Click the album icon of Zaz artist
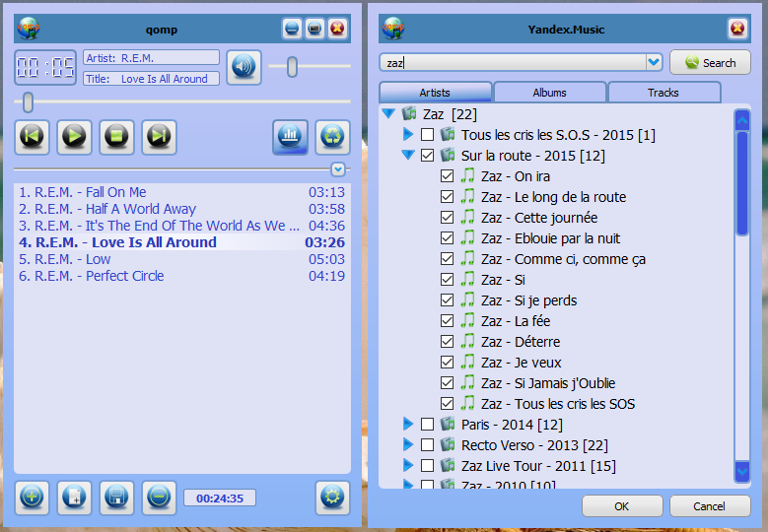The image size is (768, 532). [409, 114]
